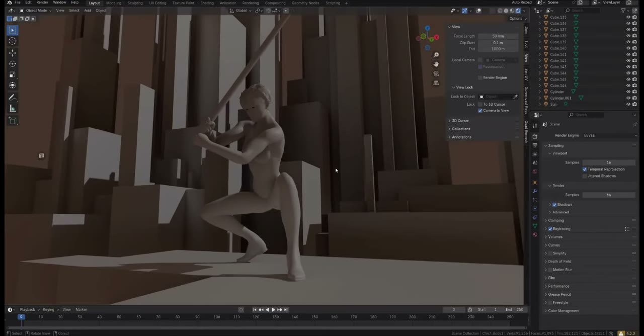Viewport: 644px width, 336px height.
Task: Select the Move tool
Action: click(x=13, y=52)
